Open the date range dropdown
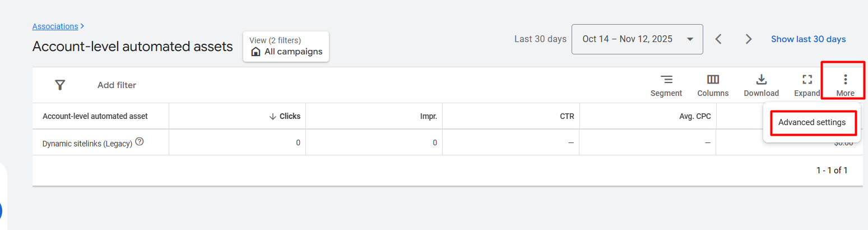 (x=637, y=39)
